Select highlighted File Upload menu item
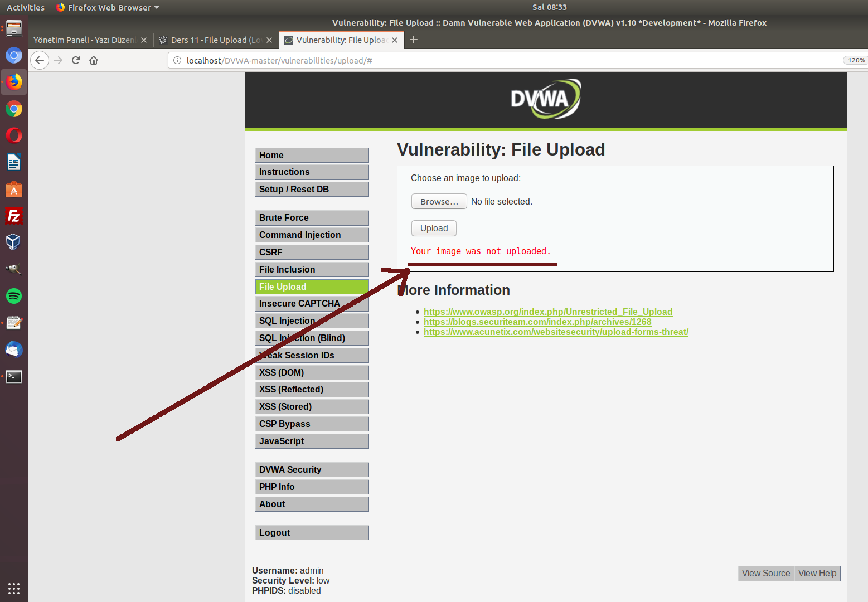The height and width of the screenshot is (602, 868). pos(312,287)
